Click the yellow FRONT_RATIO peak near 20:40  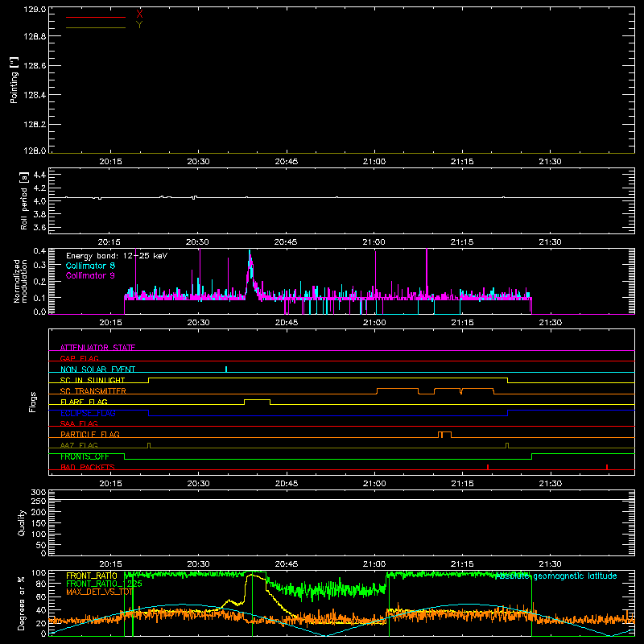(254, 576)
